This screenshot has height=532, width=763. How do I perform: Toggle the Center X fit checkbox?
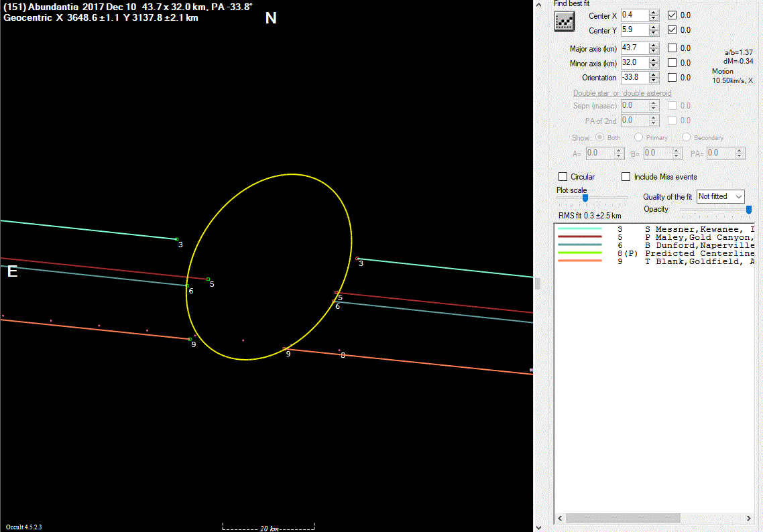[x=672, y=15]
